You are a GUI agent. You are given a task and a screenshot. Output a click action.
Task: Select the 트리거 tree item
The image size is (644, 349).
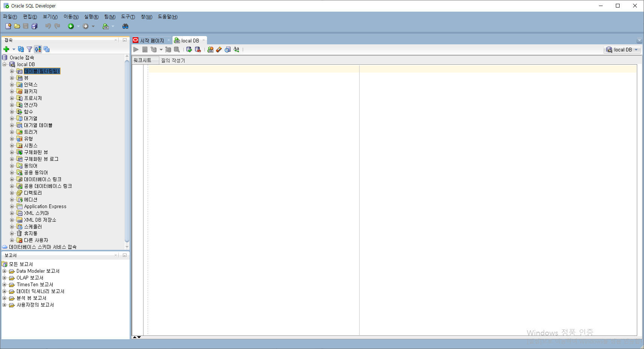click(x=31, y=132)
